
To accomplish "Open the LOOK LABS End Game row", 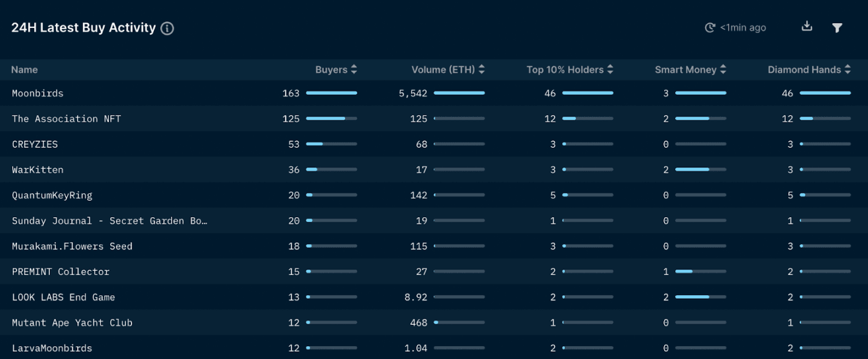I will tap(63, 297).
